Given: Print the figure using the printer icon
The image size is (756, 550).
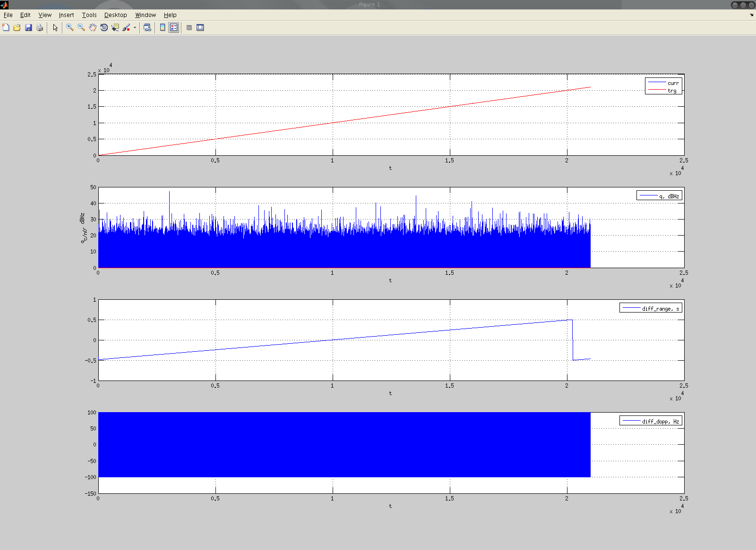Looking at the screenshot, I should coord(40,27).
